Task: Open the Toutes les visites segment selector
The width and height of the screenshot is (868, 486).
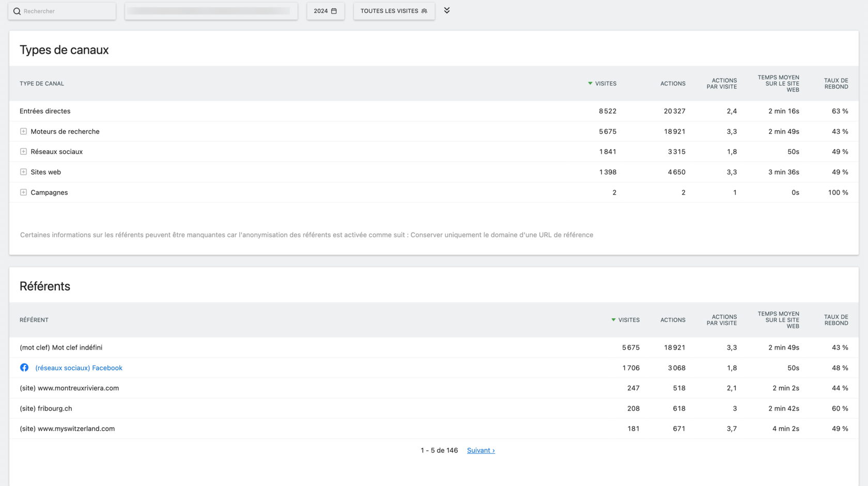Action: 394,11
